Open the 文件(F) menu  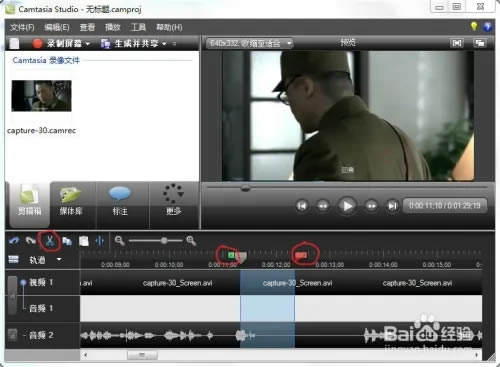click(22, 27)
